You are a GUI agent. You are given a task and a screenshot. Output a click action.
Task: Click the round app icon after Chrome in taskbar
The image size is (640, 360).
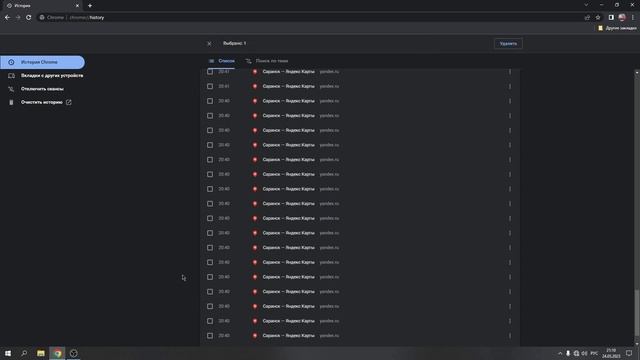[73, 353]
